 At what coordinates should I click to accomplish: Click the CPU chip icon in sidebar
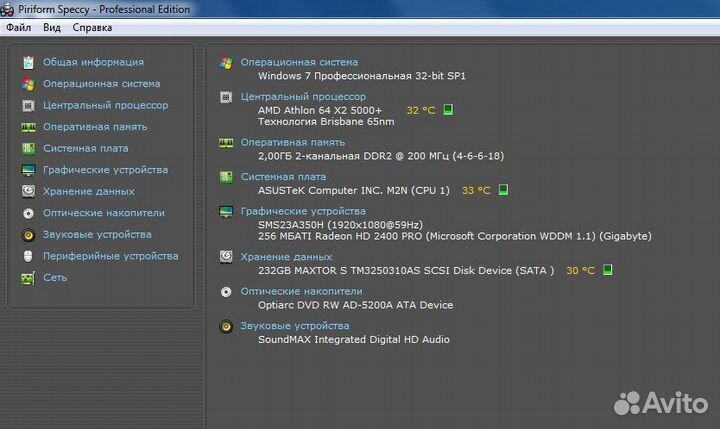(x=28, y=106)
